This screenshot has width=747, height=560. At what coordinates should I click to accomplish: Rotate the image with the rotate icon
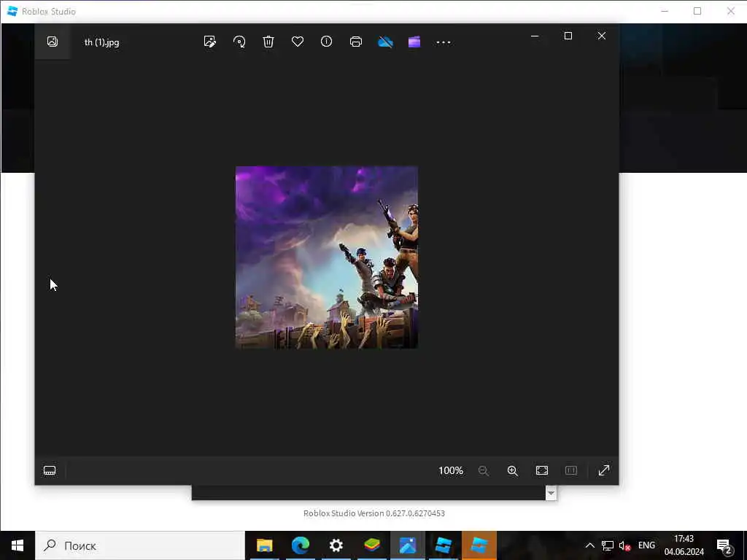(239, 42)
